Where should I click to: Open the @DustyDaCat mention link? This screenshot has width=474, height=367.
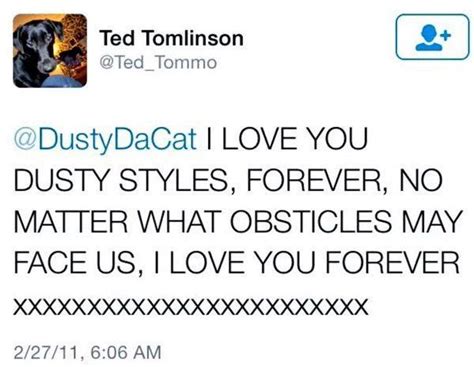tap(105, 139)
